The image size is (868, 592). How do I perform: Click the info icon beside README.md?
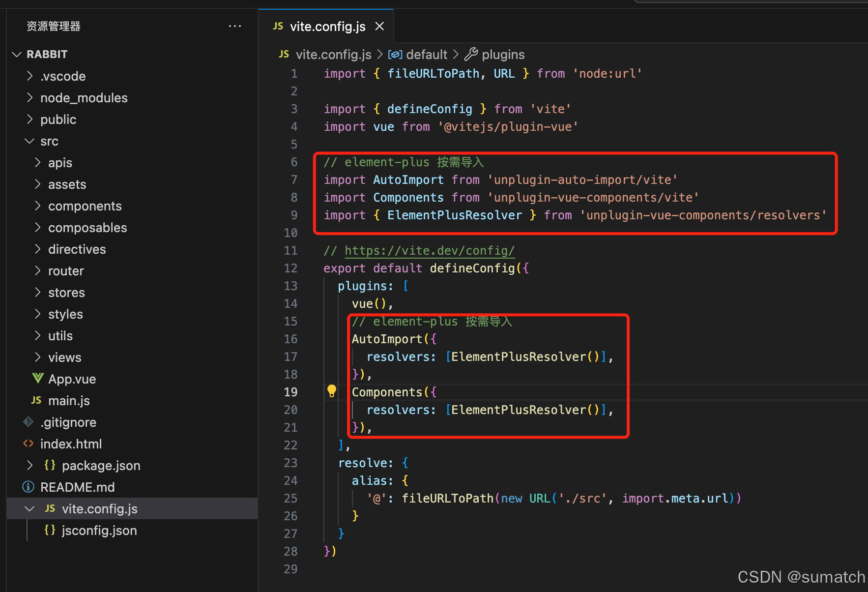(x=29, y=487)
